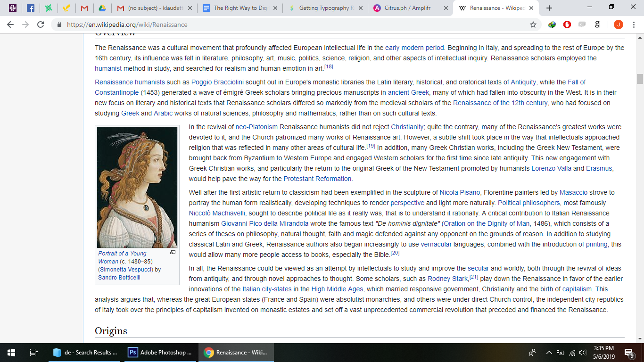The width and height of the screenshot is (644, 362).
Task: Bookmark this page with the star
Action: (533, 25)
